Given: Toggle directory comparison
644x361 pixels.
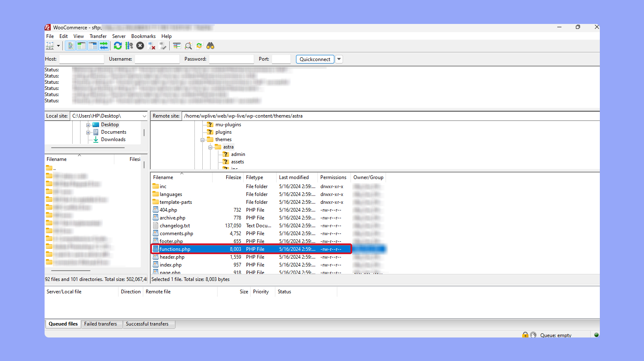Looking at the screenshot, I should point(188,46).
